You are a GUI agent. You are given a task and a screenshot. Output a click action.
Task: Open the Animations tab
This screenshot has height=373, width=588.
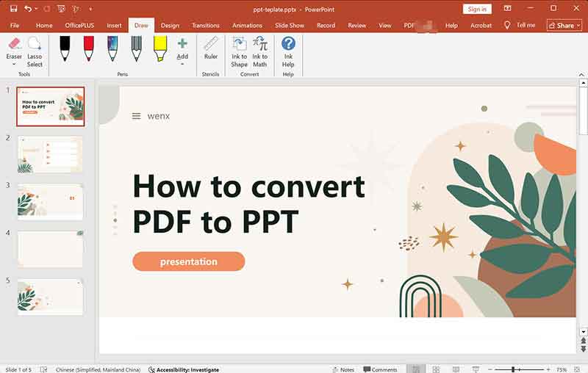(x=247, y=26)
